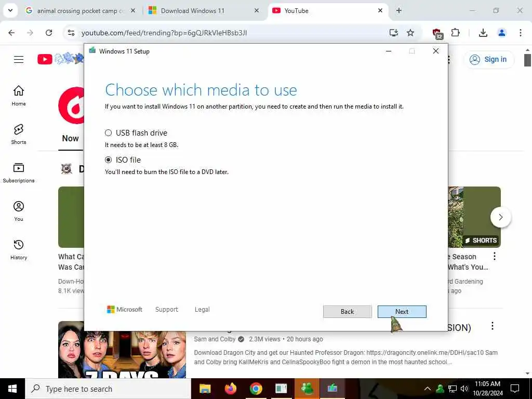Open Subscriptions in YouTube sidebar
Screen dimensions: 532x399
coord(19,172)
